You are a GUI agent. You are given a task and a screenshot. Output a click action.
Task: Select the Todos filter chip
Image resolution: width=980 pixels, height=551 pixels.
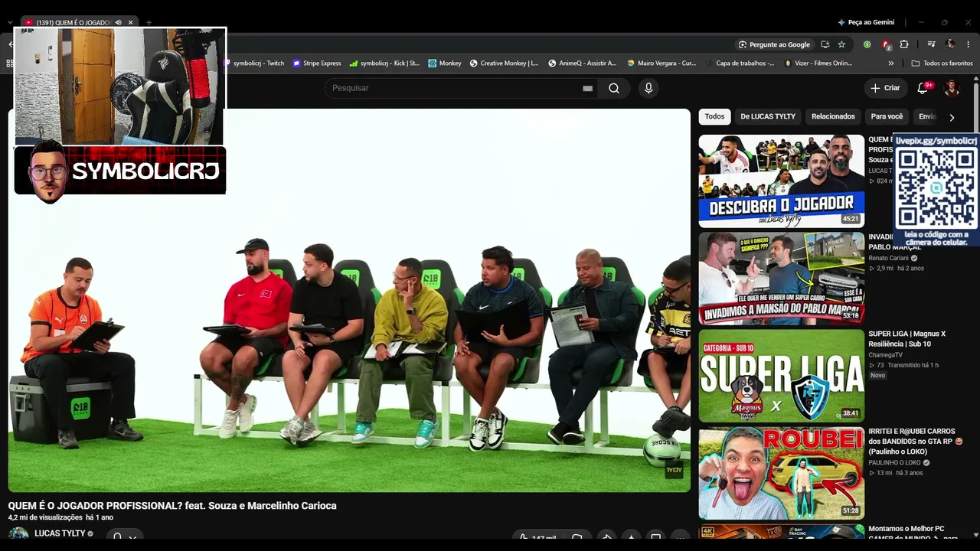[714, 116]
